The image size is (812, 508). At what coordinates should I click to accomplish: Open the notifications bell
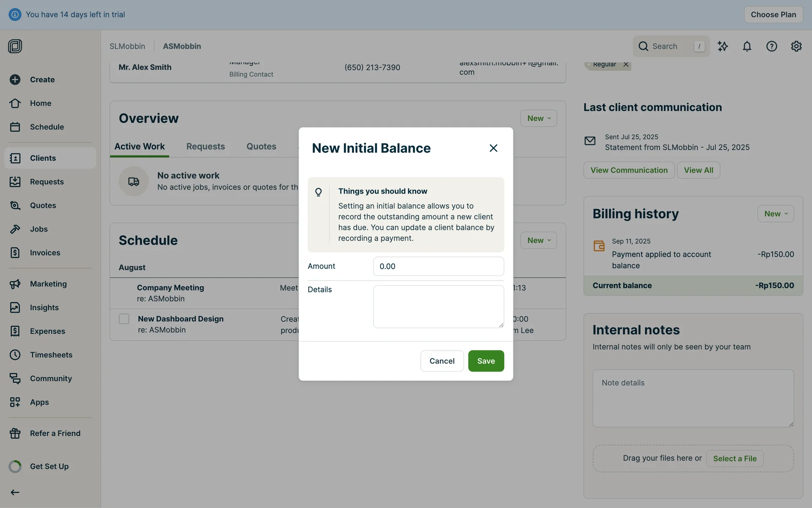tap(747, 46)
